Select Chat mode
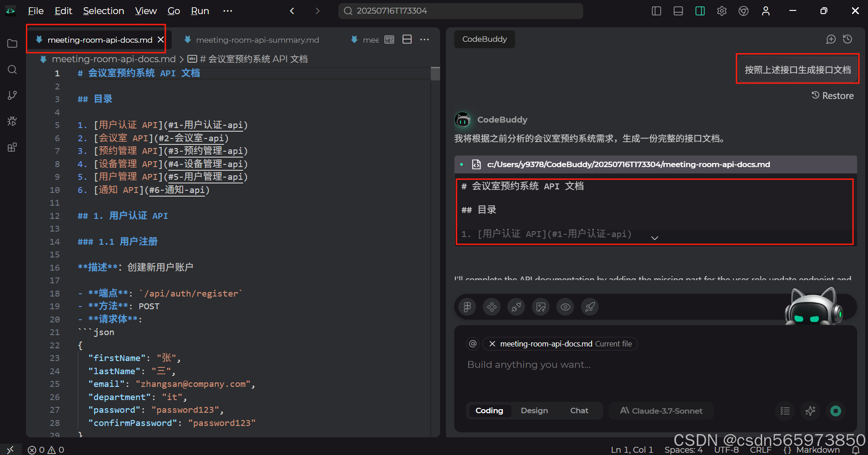 [579, 410]
